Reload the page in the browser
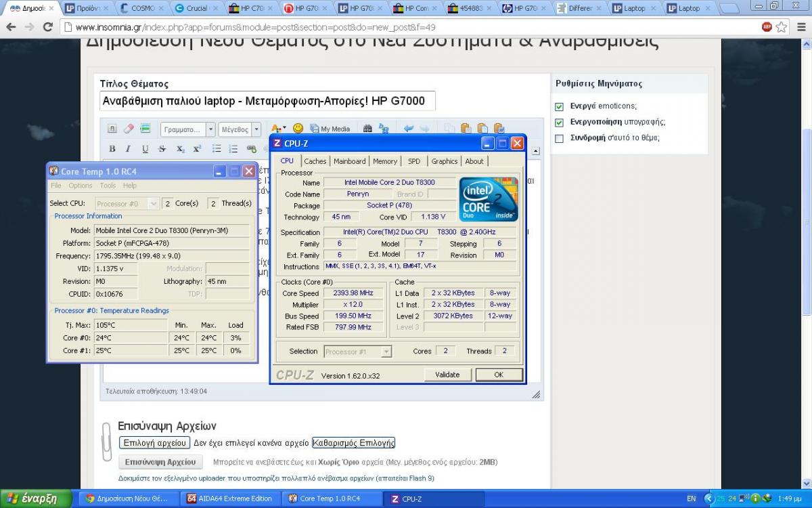Image resolution: width=812 pixels, height=508 pixels. [47, 28]
